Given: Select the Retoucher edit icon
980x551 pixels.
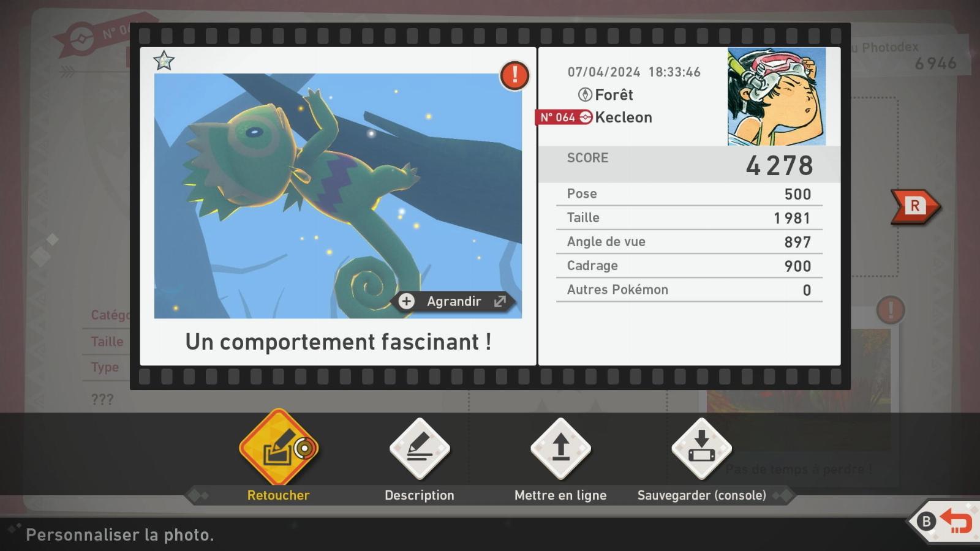Looking at the screenshot, I should (x=279, y=448).
